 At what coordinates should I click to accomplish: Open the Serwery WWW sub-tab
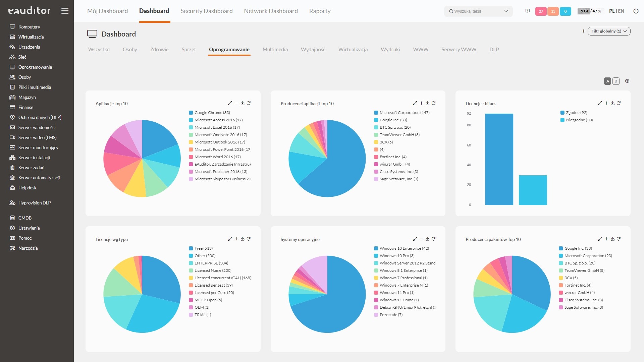point(459,50)
